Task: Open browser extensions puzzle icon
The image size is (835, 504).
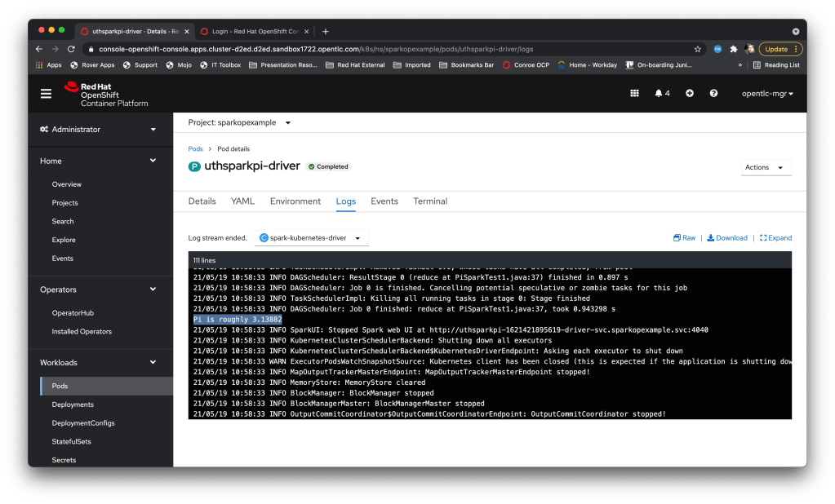Action: click(734, 49)
